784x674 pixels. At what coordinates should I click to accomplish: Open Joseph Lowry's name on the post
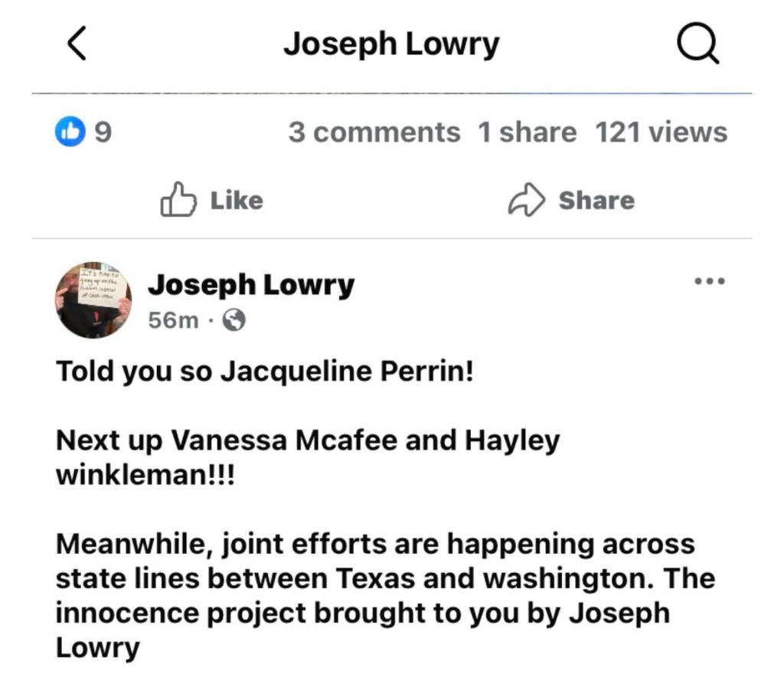(x=250, y=285)
